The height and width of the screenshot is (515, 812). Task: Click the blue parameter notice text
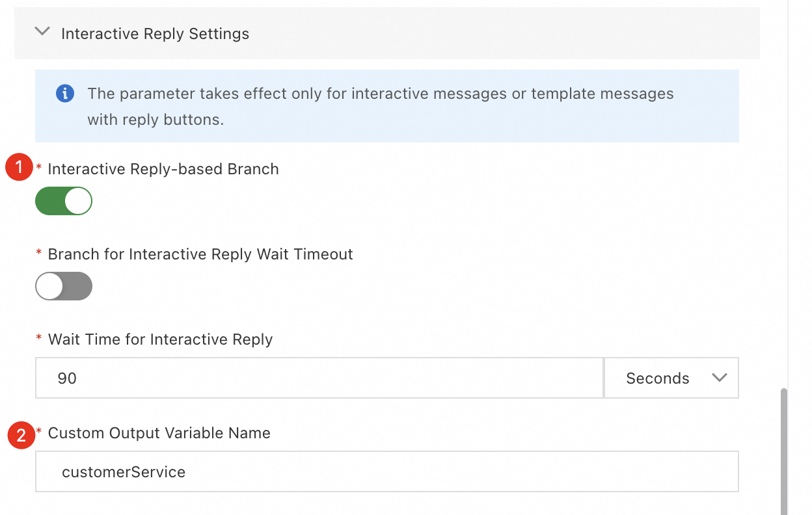pos(381,107)
